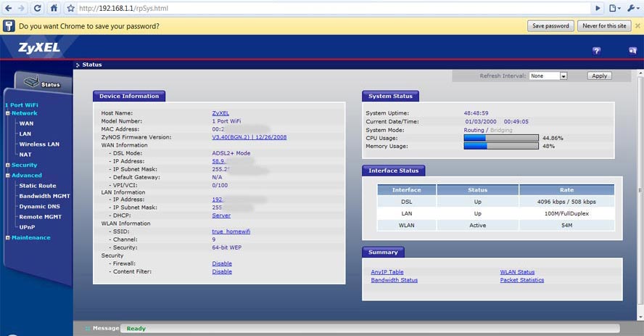Screen dimensions: 644x336
Task: Open WAN settings in sidebar
Action: tap(26, 123)
